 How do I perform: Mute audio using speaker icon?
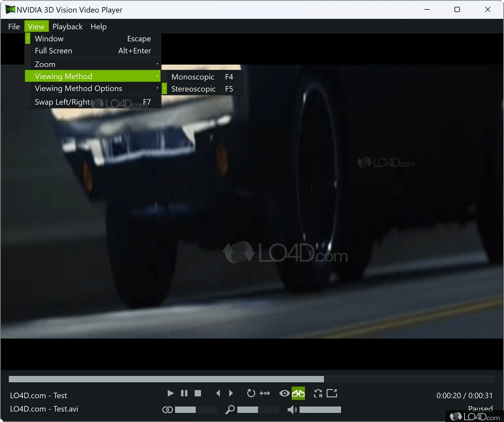(292, 410)
